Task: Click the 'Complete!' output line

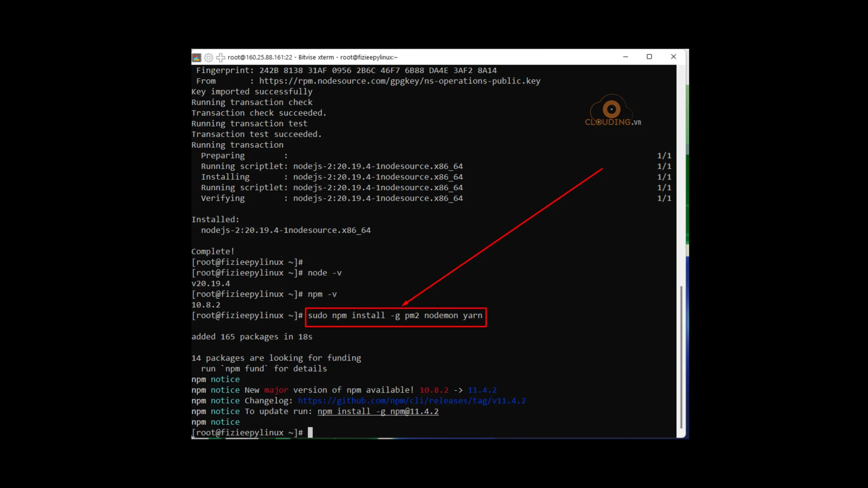Action: coord(213,251)
